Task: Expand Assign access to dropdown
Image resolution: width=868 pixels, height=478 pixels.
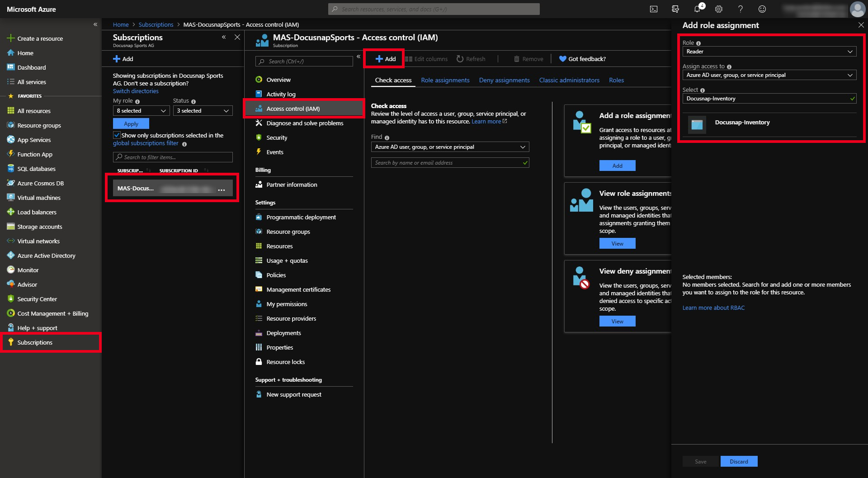Action: (x=769, y=75)
